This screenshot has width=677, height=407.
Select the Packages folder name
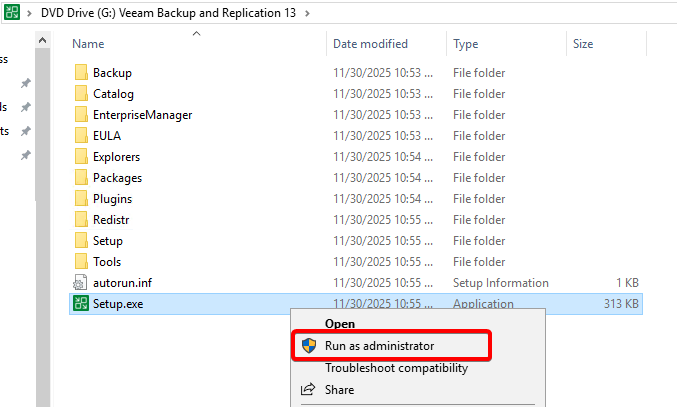[117, 178]
